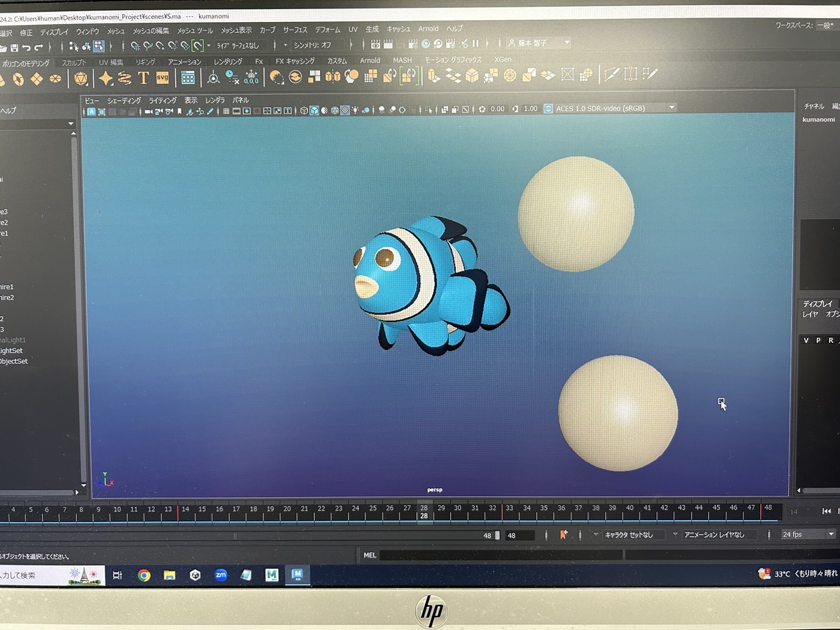Click the SVG shelf icon

point(163,78)
